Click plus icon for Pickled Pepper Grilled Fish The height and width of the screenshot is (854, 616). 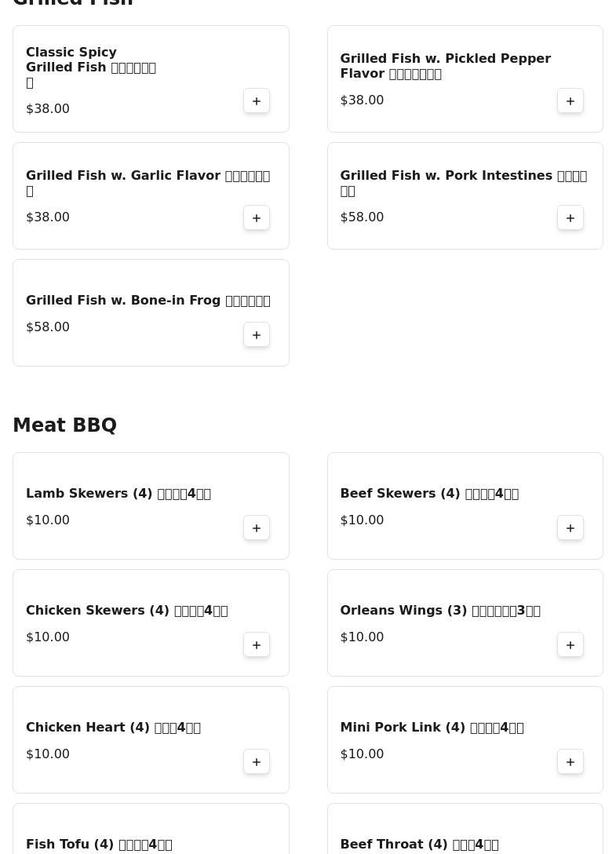(570, 101)
